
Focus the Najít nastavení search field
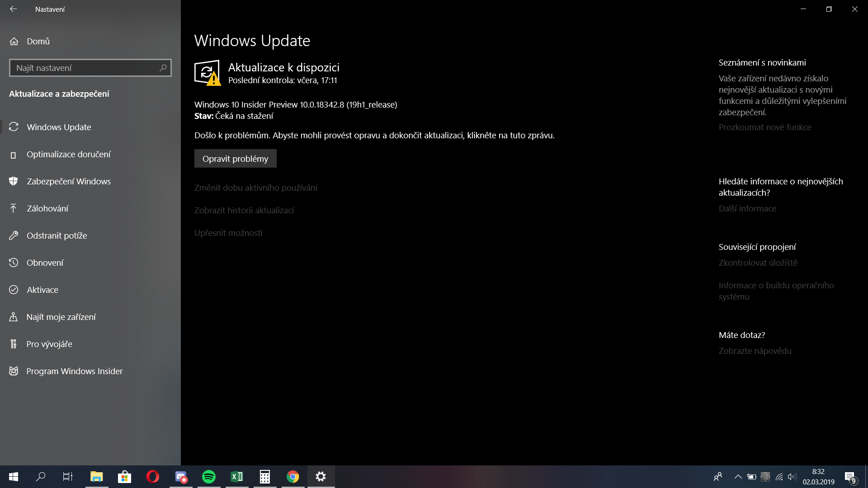(84, 68)
